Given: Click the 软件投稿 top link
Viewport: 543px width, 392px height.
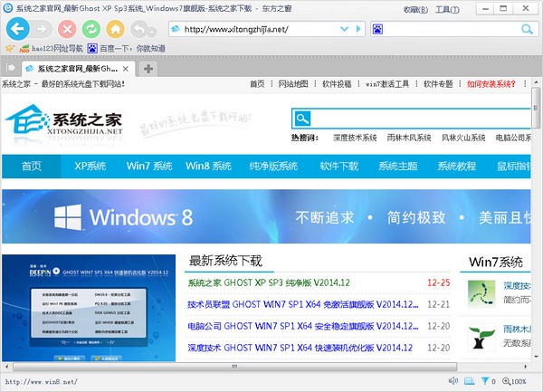Looking at the screenshot, I should pos(337,84).
